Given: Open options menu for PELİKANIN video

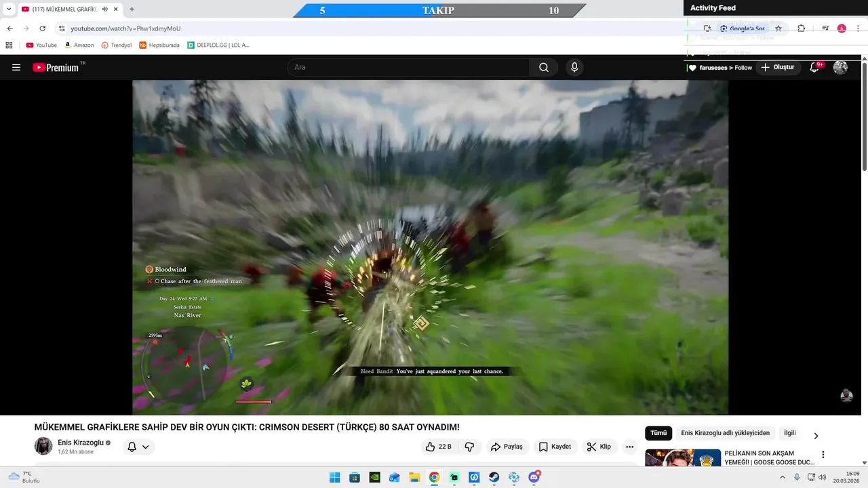Looking at the screenshot, I should 823,455.
